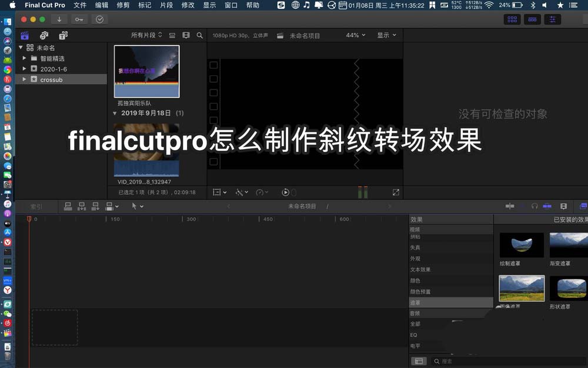
Task: Collapse the 未命名 library disclosure triangle
Action: (21, 48)
